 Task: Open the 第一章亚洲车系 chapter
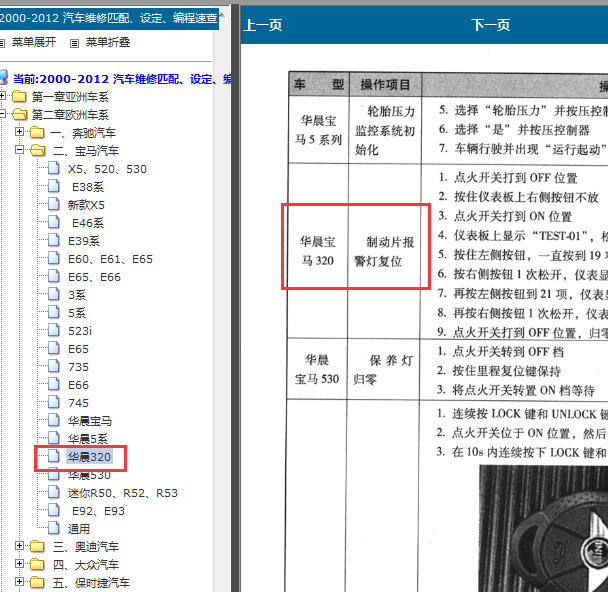[70, 97]
